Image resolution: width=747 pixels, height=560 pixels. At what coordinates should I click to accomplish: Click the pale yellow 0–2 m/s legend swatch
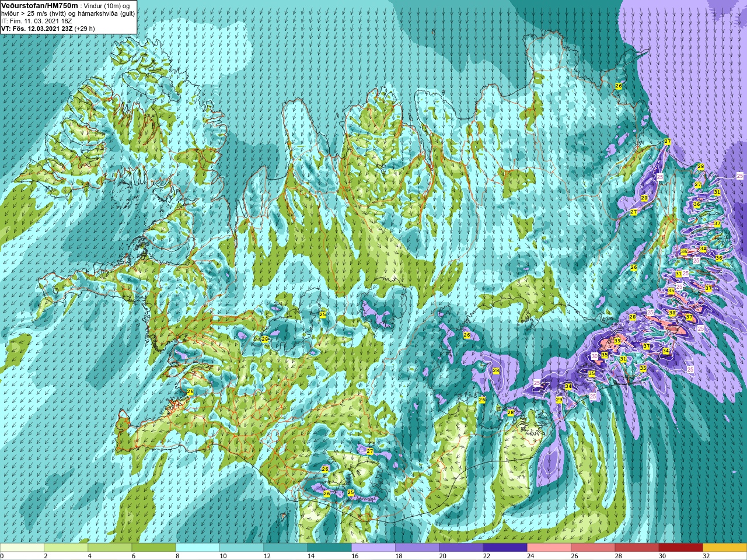pos(22,548)
